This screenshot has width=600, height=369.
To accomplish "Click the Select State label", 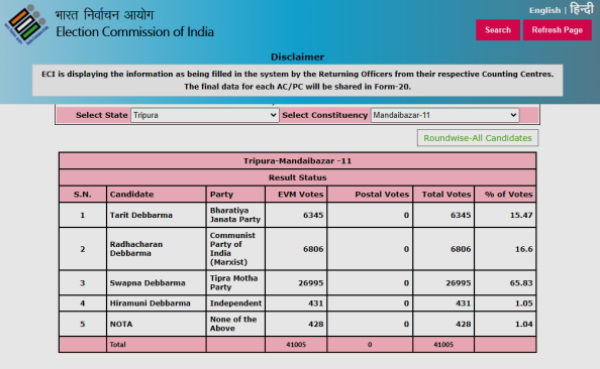I will [101, 115].
